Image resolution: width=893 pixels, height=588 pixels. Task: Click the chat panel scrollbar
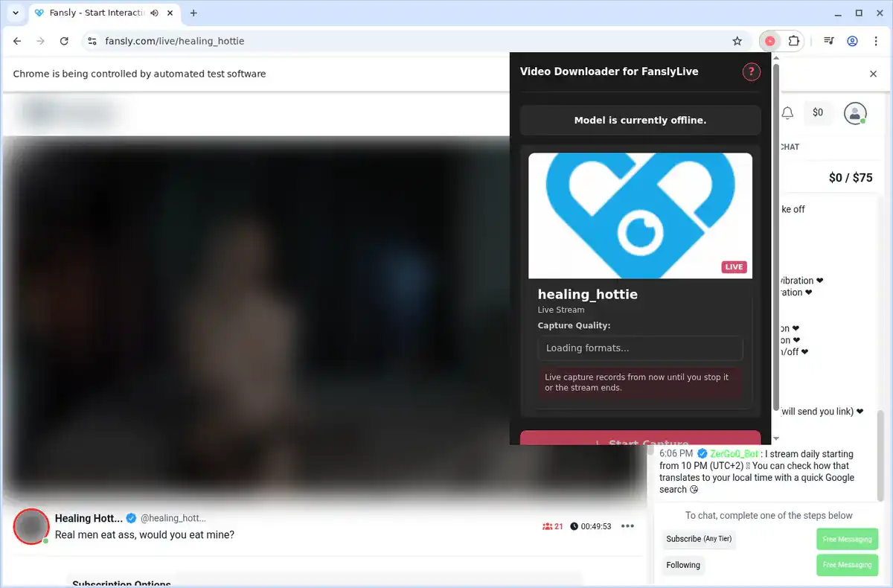coord(881,454)
